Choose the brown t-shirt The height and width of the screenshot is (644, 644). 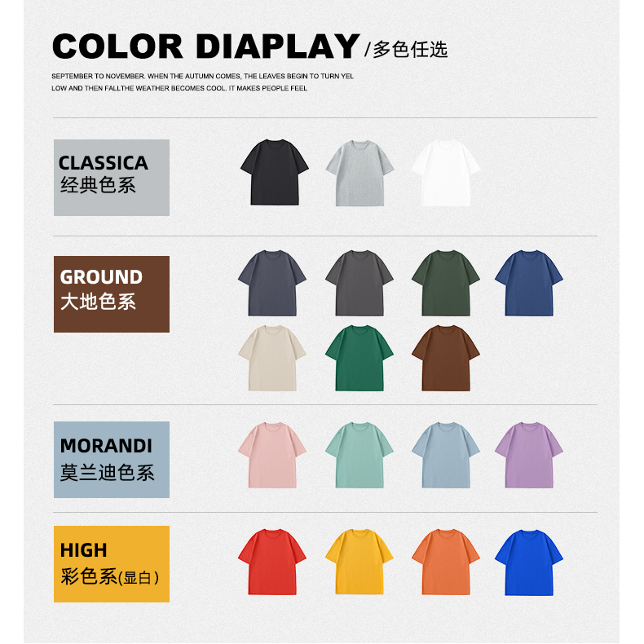(446, 358)
